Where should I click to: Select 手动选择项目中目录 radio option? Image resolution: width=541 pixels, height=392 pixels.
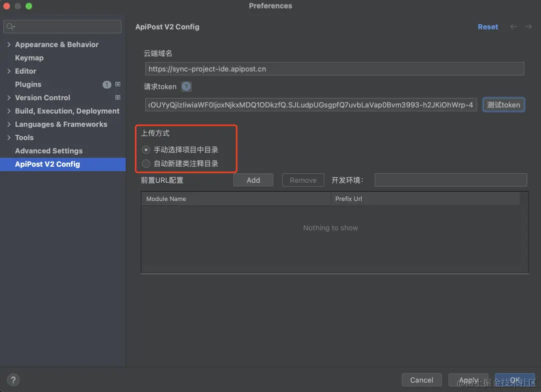[146, 150]
